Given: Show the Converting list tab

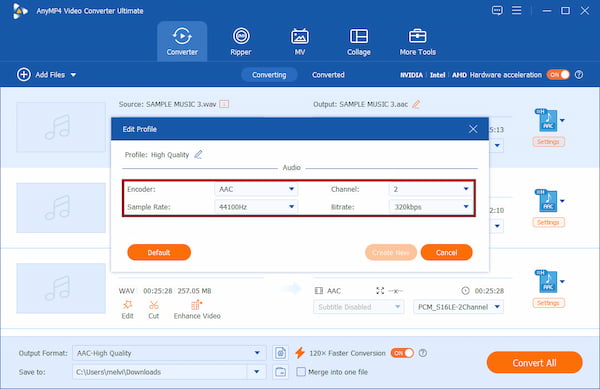Looking at the screenshot, I should click(x=269, y=75).
